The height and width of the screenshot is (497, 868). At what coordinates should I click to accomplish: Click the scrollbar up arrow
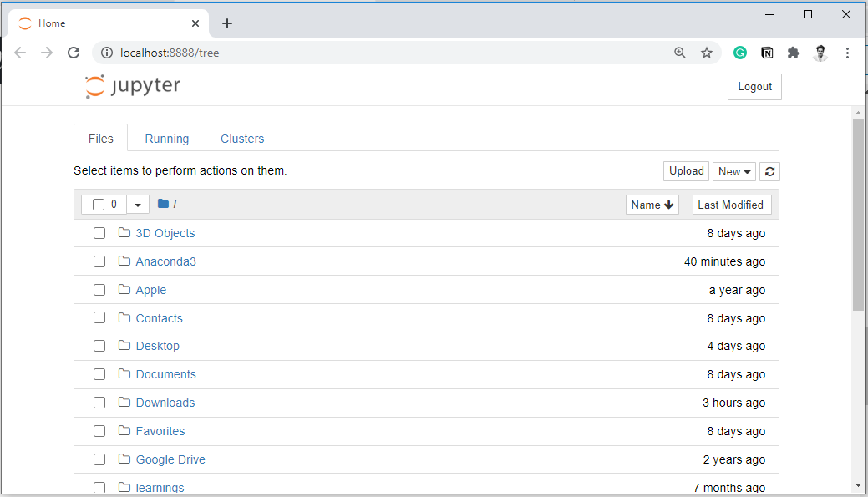858,113
